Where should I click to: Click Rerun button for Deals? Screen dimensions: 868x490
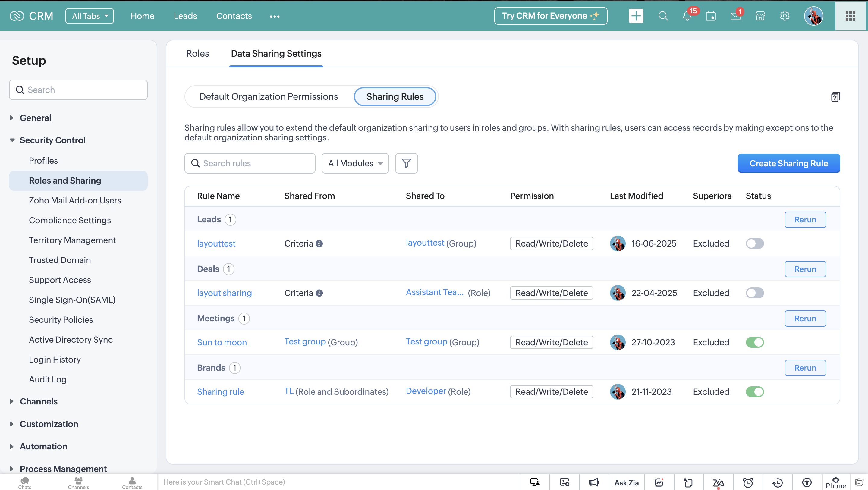[805, 269]
